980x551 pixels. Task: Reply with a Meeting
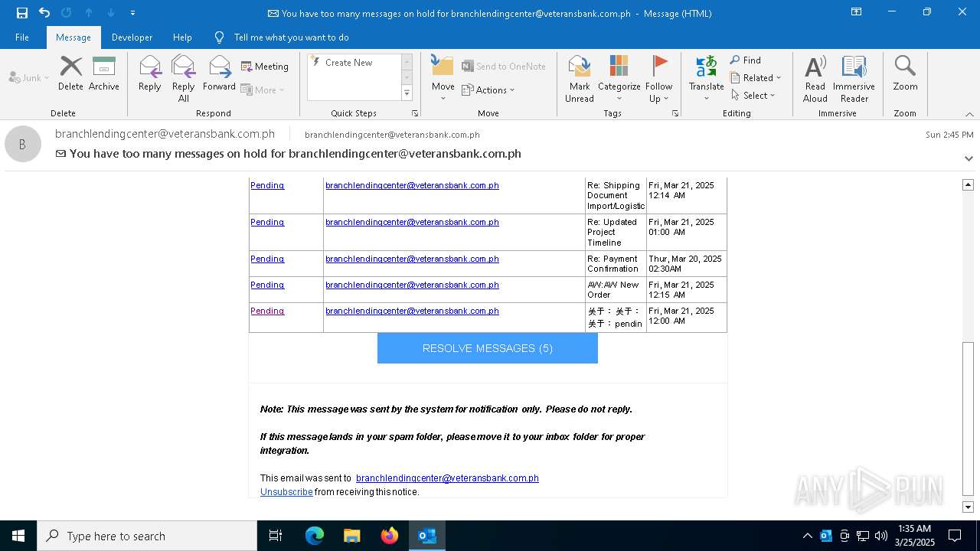(x=265, y=67)
